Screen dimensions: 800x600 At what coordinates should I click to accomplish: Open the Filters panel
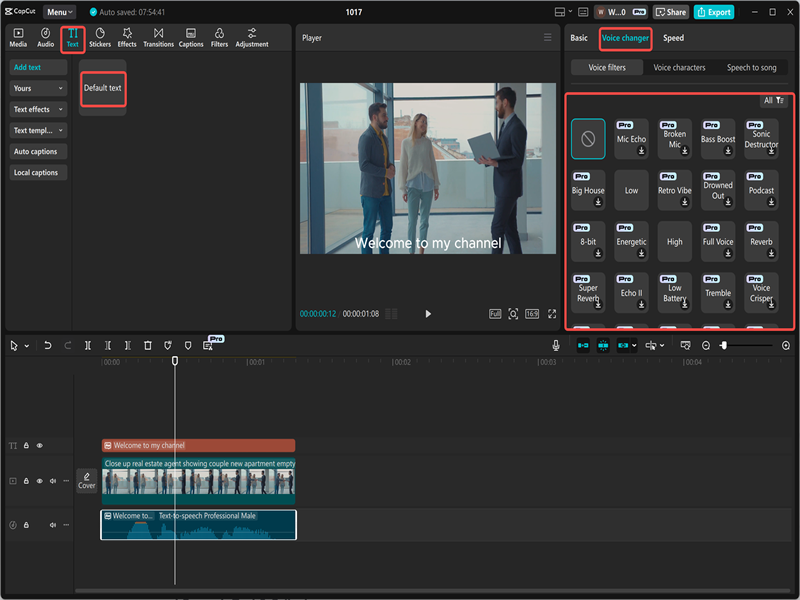[219, 38]
